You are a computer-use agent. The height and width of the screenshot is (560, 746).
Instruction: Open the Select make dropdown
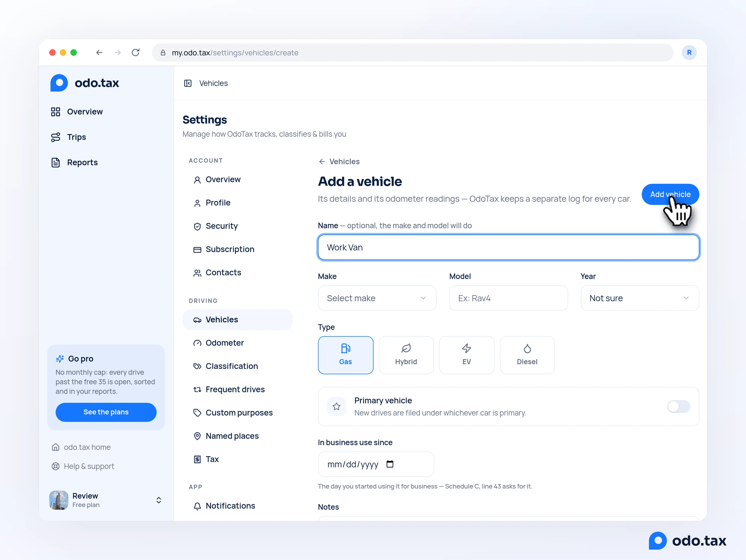(x=377, y=298)
